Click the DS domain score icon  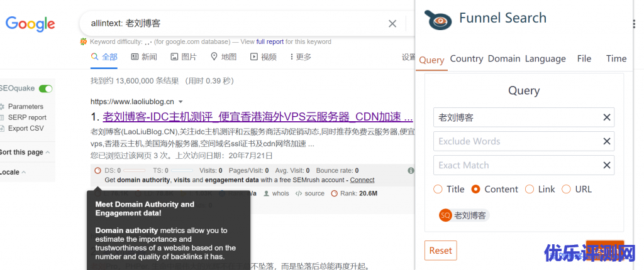pyautogui.click(x=97, y=170)
